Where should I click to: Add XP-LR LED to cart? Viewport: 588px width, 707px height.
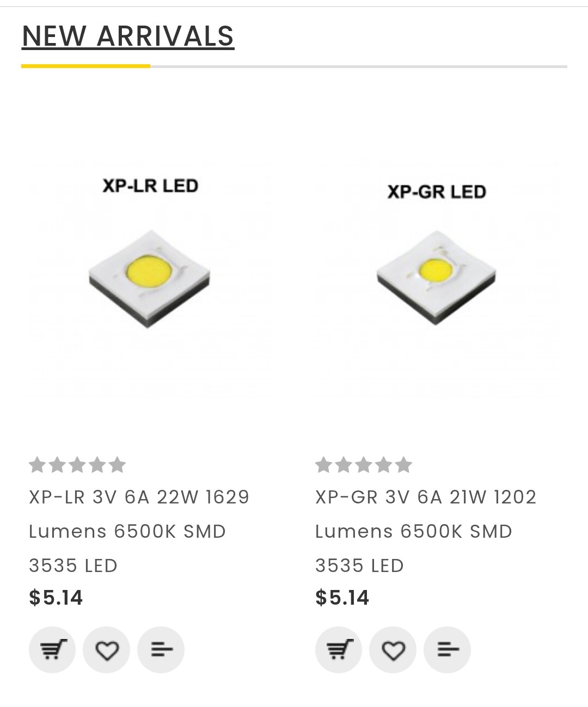(x=52, y=649)
